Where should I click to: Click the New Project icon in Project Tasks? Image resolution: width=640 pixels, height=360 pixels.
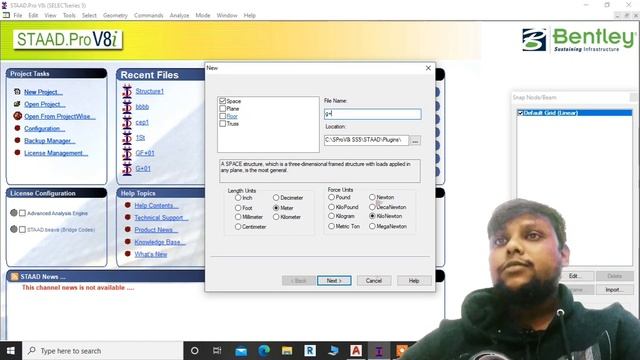click(17, 92)
